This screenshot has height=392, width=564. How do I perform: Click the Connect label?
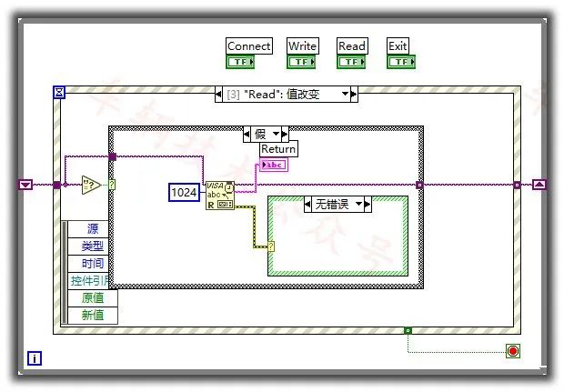point(249,46)
